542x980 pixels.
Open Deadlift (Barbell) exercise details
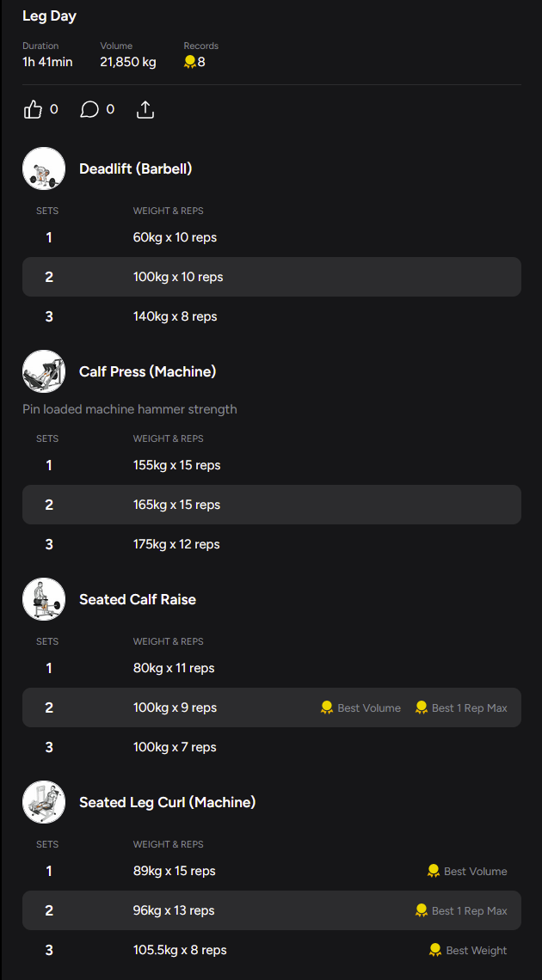pyautogui.click(x=136, y=168)
